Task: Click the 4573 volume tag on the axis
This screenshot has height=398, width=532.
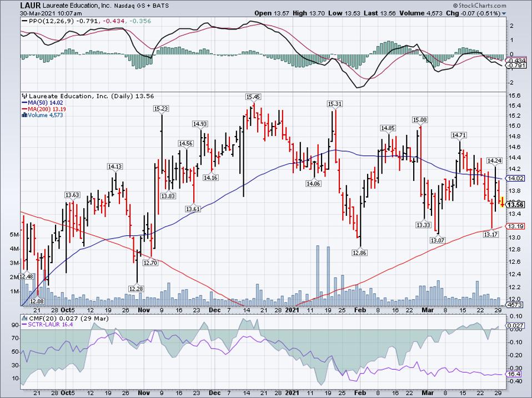Action: [515, 305]
